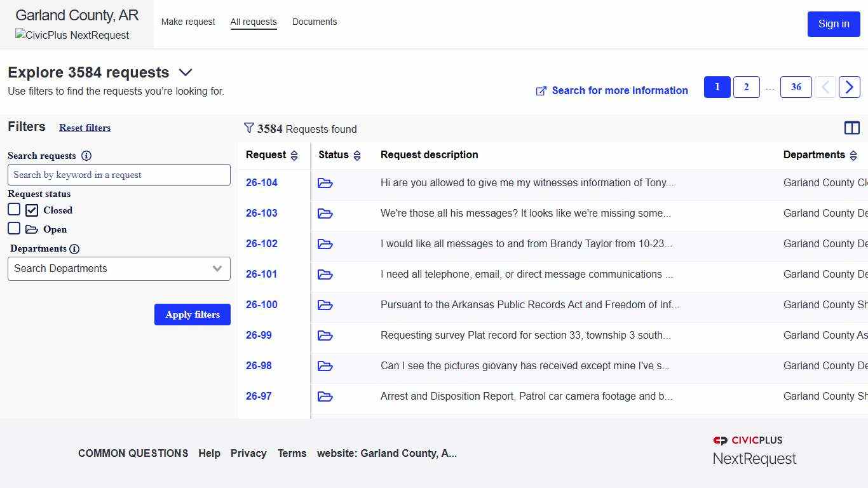Sort the table by the Request column arrows

pos(294,155)
